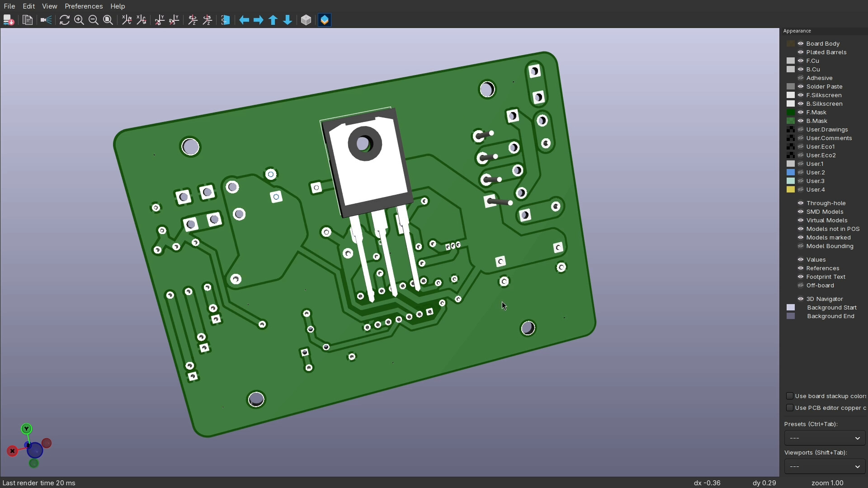Pan board up with blue arrow
This screenshot has width=868, height=488.
[x=273, y=20]
